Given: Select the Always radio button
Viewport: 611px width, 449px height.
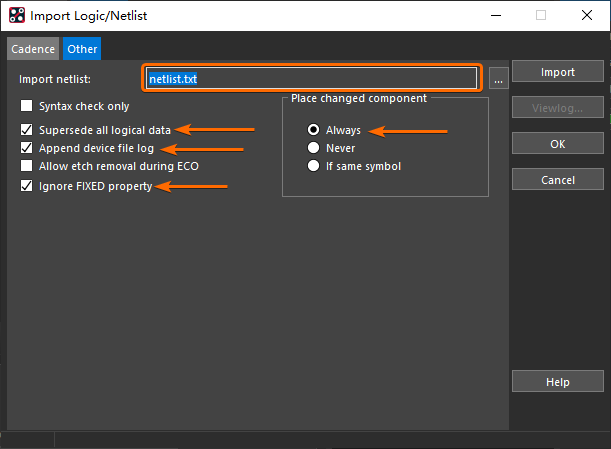Looking at the screenshot, I should click(314, 130).
